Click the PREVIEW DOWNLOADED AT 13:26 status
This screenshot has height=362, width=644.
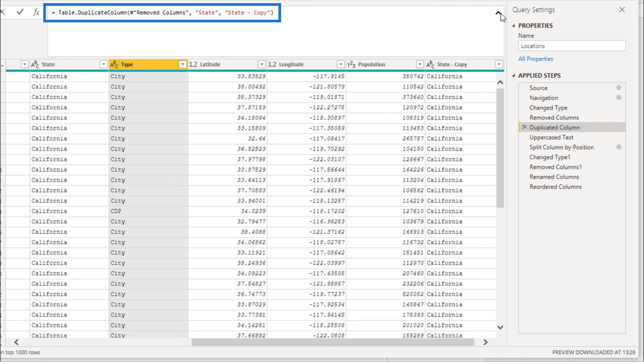(594, 352)
